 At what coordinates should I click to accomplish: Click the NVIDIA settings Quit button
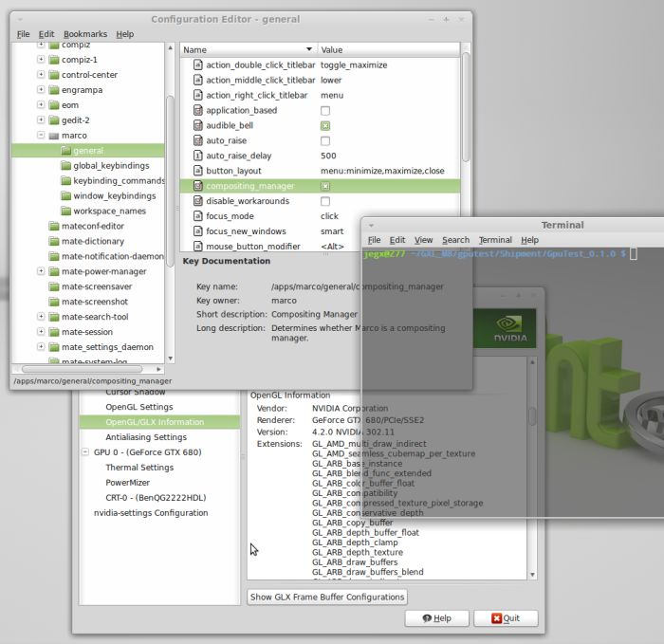pyautogui.click(x=506, y=618)
